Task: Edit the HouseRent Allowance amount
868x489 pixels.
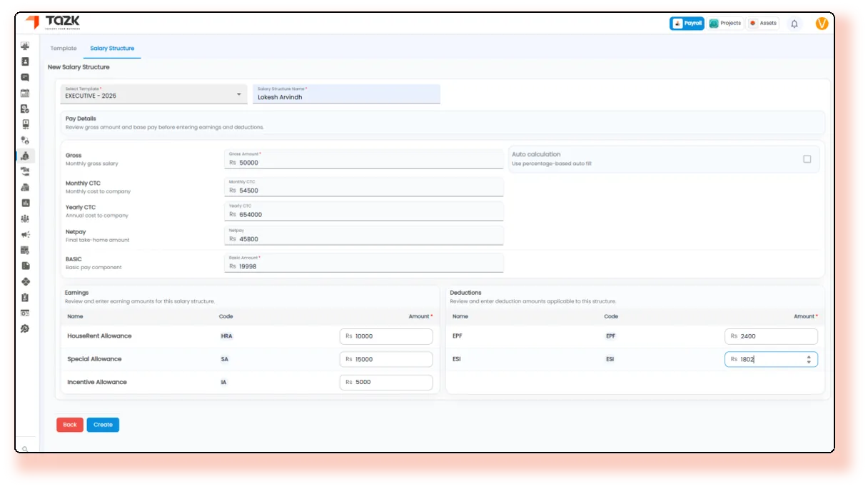Action: 386,336
